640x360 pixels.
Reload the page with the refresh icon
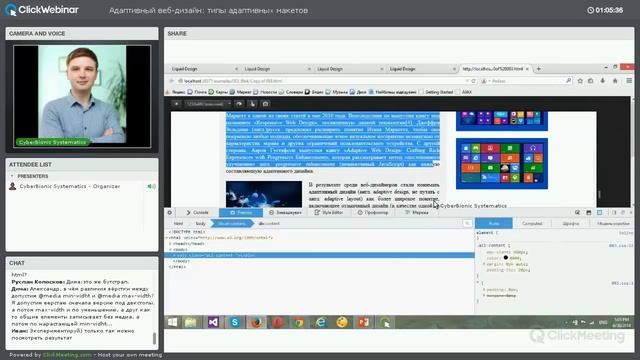point(473,81)
